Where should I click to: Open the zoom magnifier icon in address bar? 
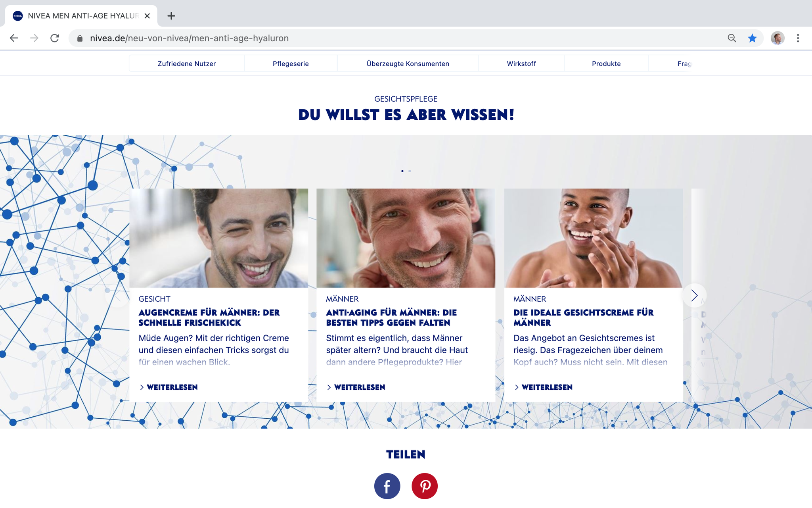[732, 38]
